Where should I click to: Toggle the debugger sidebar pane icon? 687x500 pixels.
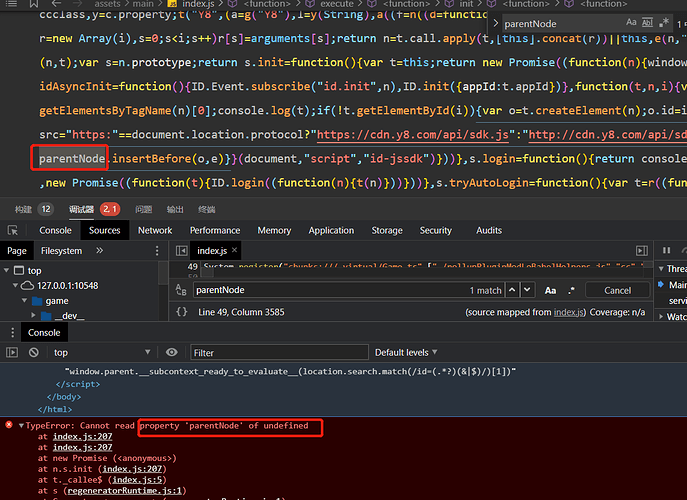641,251
